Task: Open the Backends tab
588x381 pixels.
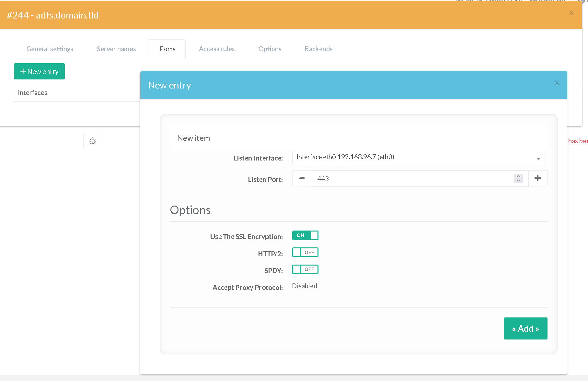Action: pyautogui.click(x=318, y=49)
